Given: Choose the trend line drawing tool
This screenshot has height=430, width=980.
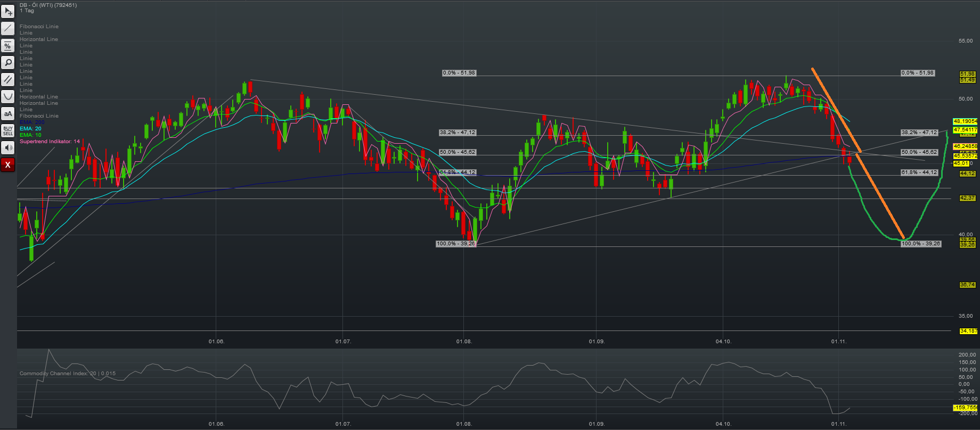Looking at the screenshot, I should [x=8, y=28].
